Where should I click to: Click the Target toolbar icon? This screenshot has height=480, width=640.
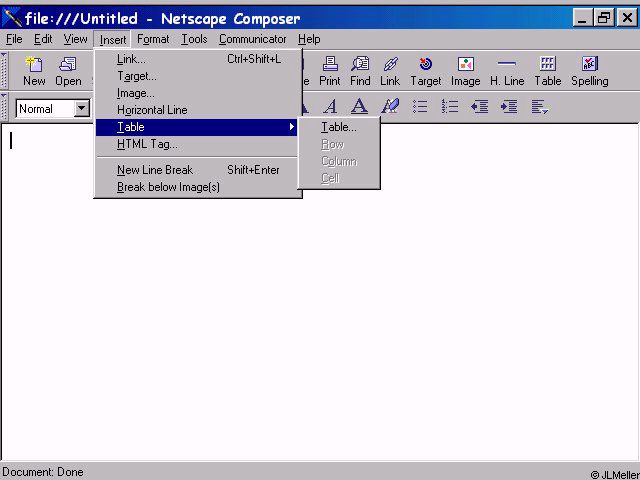[x=426, y=71]
